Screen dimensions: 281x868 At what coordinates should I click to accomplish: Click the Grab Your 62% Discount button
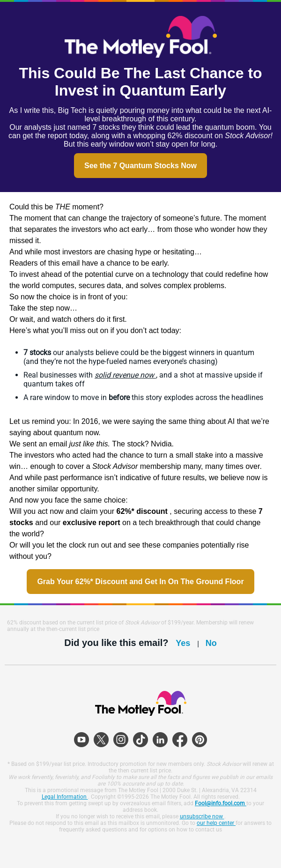[140, 581]
